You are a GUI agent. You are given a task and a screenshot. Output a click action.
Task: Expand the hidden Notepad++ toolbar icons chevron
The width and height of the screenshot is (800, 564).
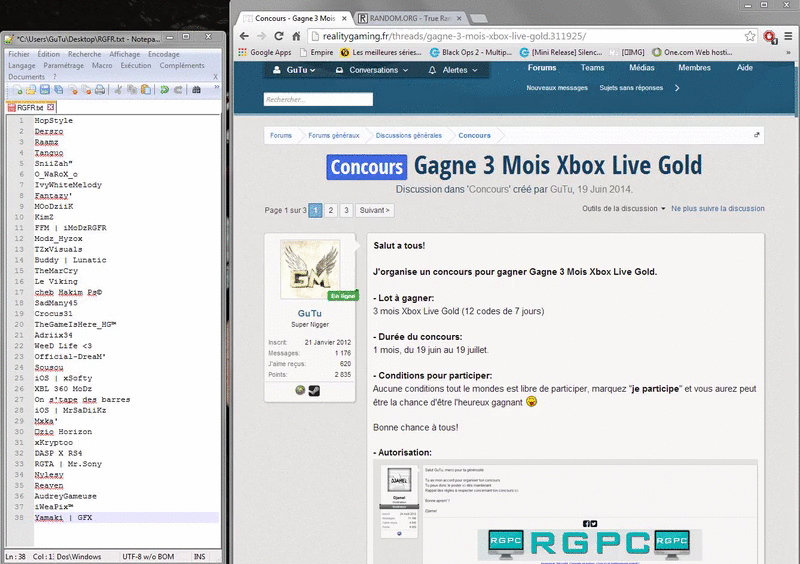[216, 87]
